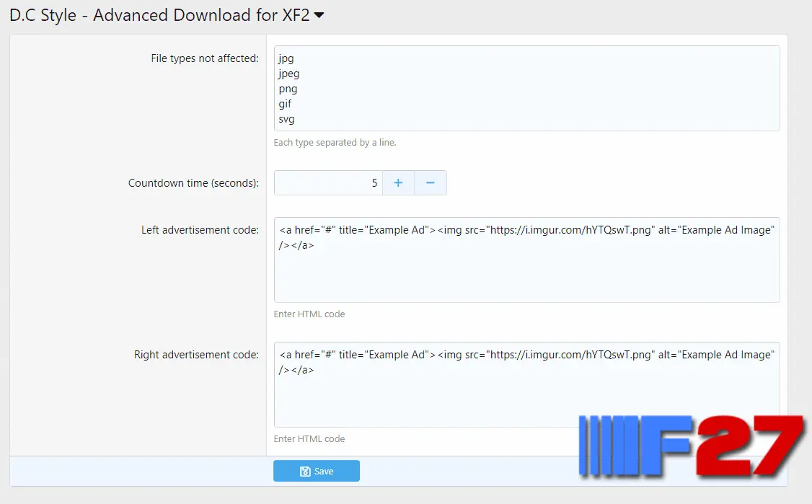812x504 pixels.
Task: Click the page title 'D.C Style - Advanced Download for XF2'
Action: tap(159, 16)
